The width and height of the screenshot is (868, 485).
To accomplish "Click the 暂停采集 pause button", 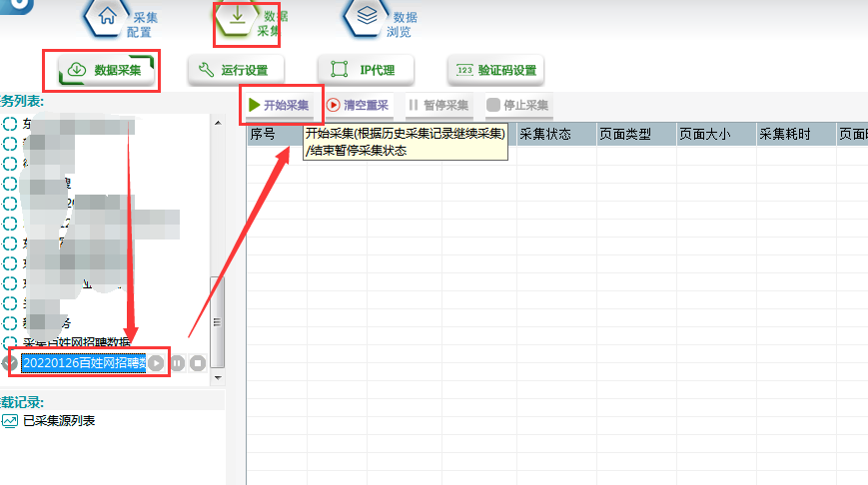I will (x=438, y=105).
